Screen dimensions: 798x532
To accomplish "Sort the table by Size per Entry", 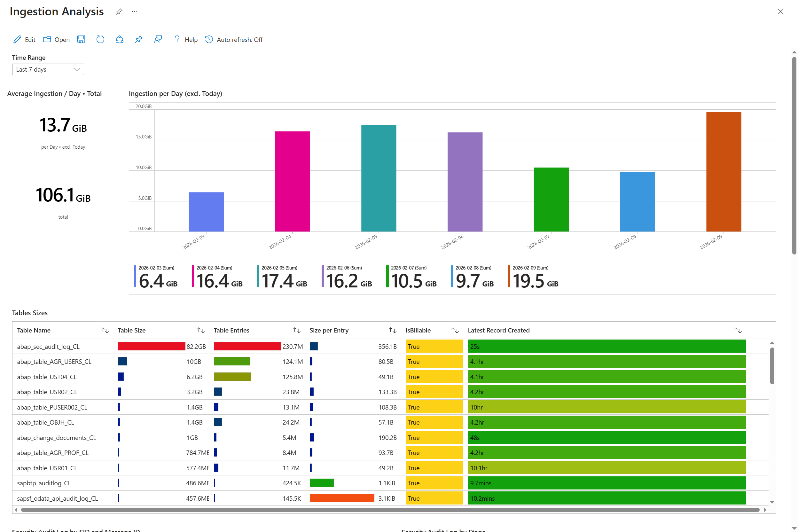I will tap(393, 330).
